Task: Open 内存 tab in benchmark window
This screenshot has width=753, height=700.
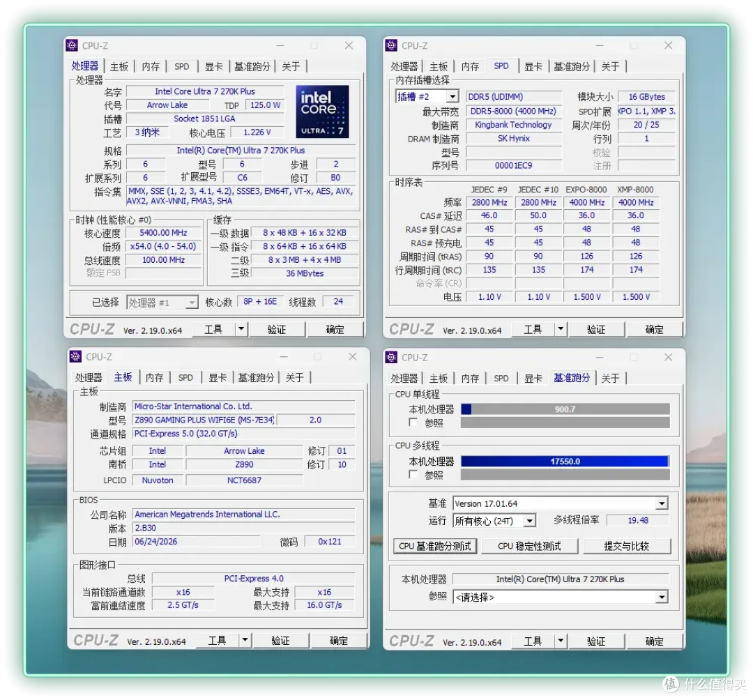Action: click(x=470, y=378)
